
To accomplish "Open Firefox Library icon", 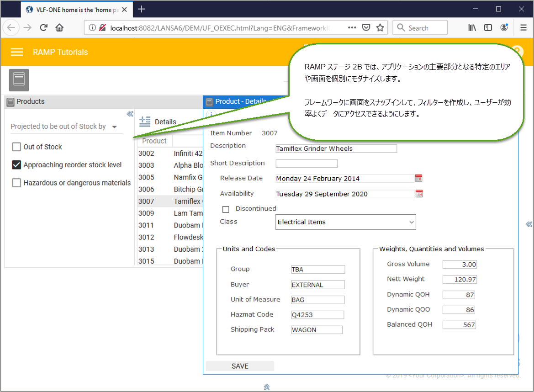I will coord(472,27).
